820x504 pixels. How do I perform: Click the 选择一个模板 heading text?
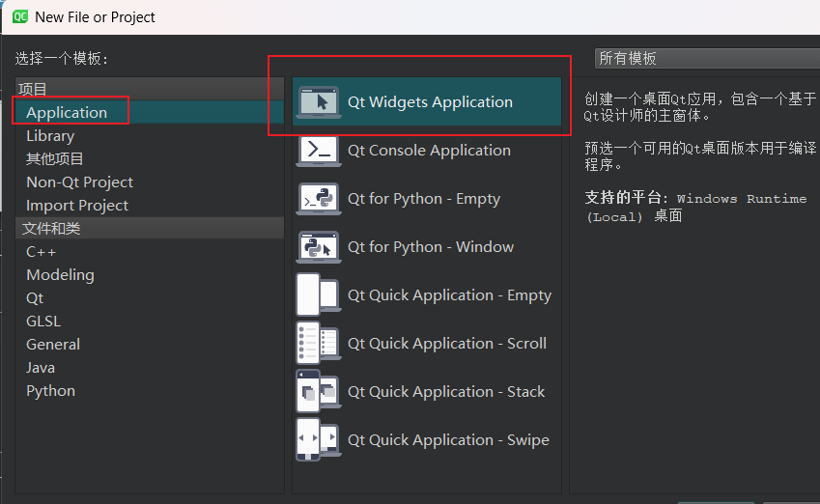(x=61, y=58)
